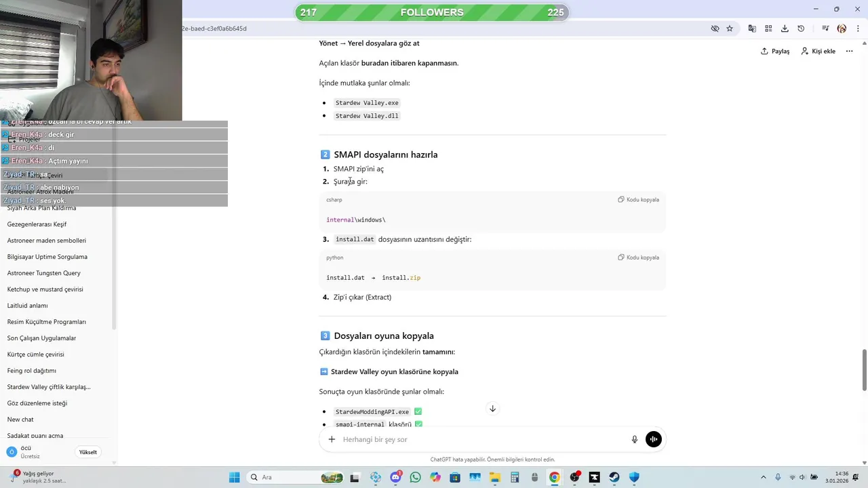Open the Wi-Fi network tray icon

(x=792, y=477)
